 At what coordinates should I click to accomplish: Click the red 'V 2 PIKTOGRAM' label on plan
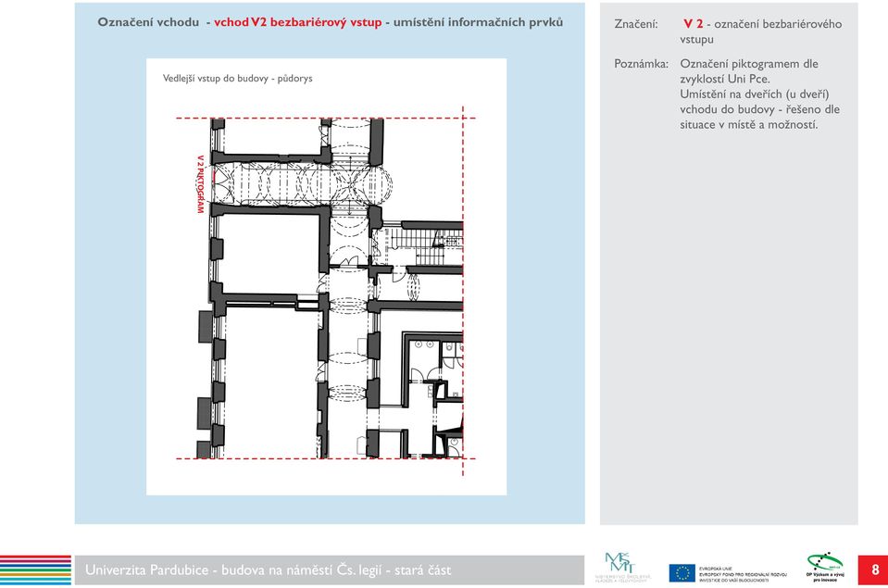[x=200, y=184]
